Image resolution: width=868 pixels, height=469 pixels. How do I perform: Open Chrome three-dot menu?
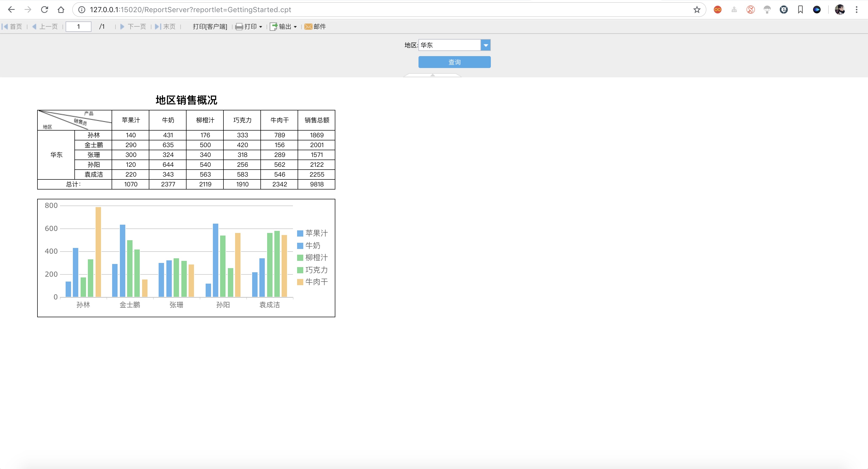tap(856, 10)
